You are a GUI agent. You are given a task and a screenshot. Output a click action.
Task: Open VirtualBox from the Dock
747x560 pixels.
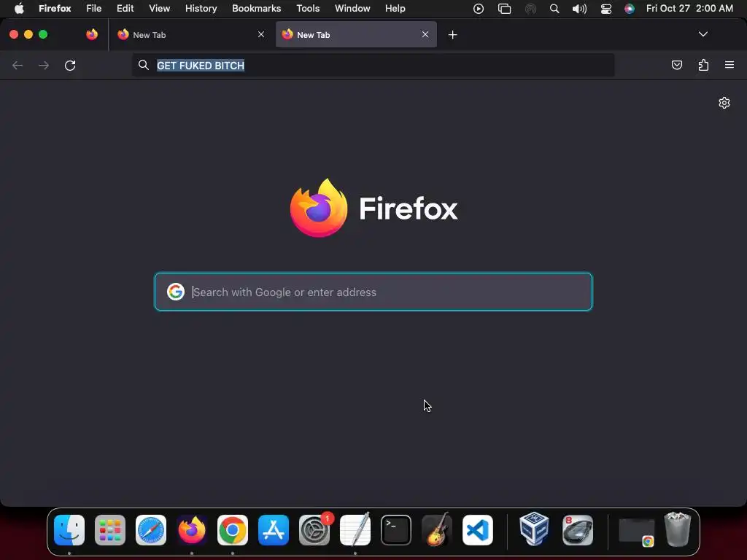click(534, 529)
